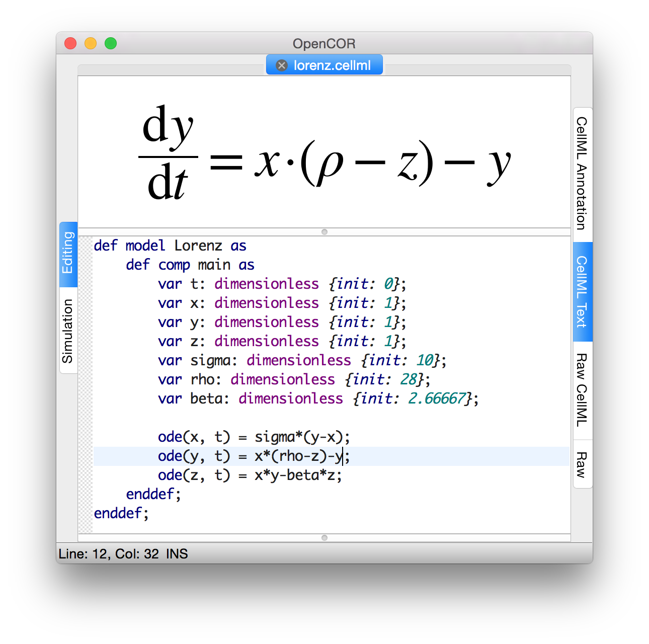Switch to the Editing mode tab

pos(68,255)
